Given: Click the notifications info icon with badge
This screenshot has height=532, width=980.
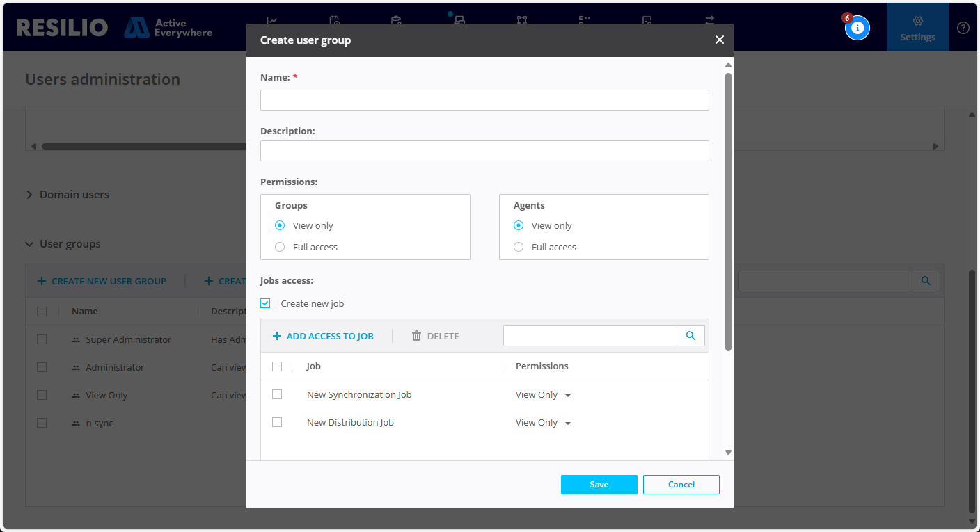Looking at the screenshot, I should pos(857,28).
